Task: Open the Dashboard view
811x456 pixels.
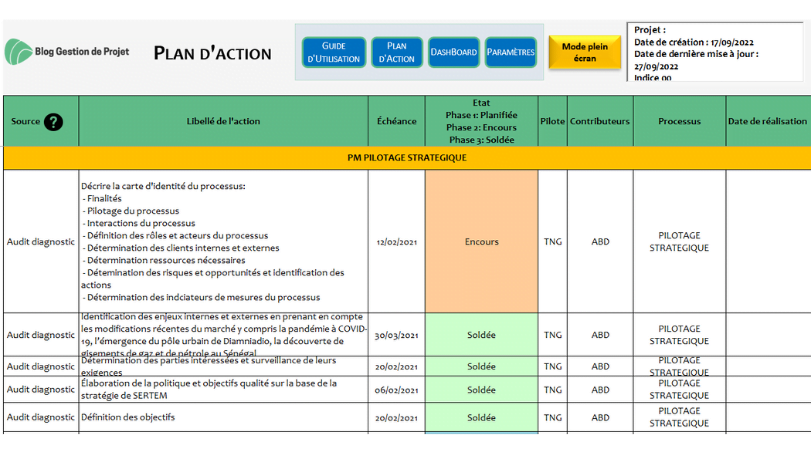Action: 454,52
